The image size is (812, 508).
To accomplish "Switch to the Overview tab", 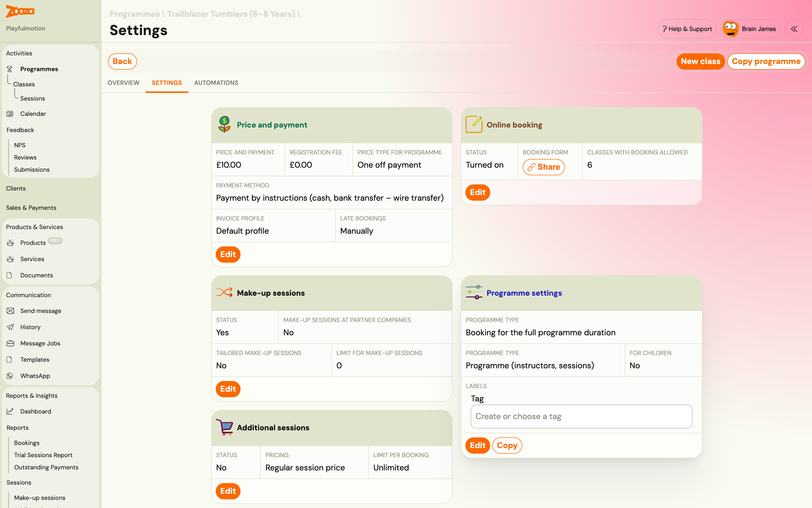I will 124,83.
